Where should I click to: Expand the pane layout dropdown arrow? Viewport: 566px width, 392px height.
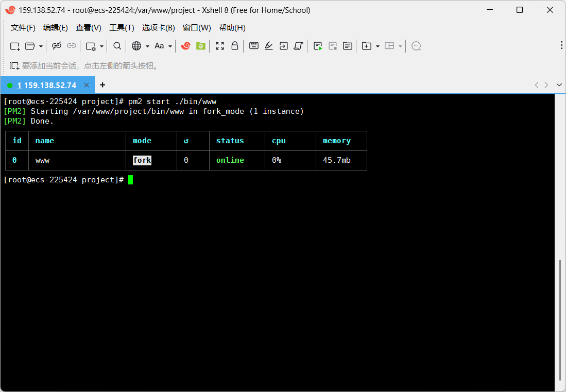pyautogui.click(x=400, y=46)
